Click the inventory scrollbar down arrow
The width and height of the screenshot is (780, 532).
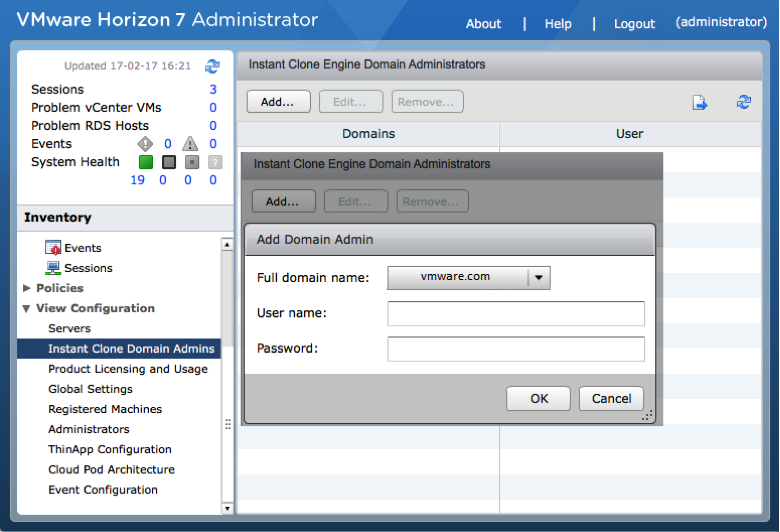[x=227, y=508]
